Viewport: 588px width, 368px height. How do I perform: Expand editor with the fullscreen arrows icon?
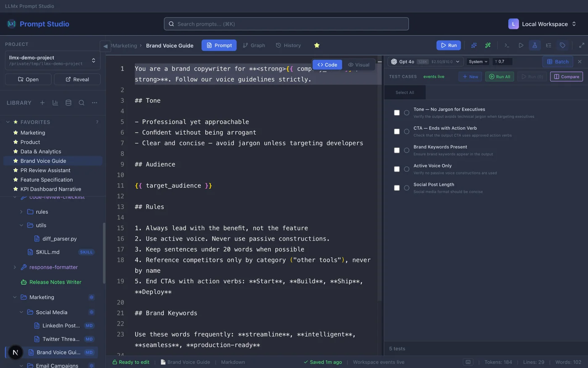[582, 45]
